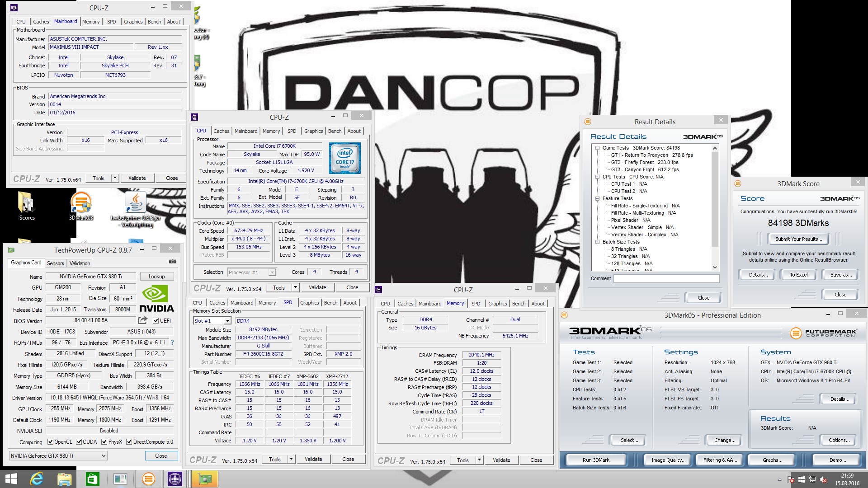Collapse the Game Tests tree node

click(597, 148)
